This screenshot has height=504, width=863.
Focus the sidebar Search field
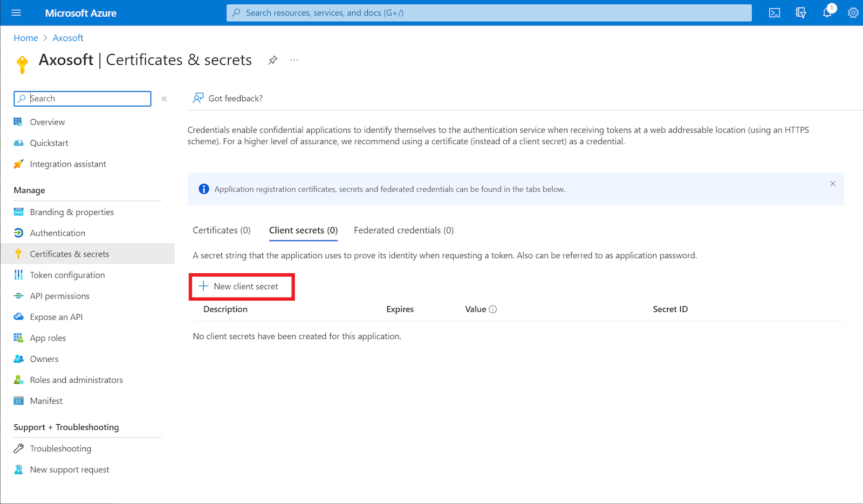[83, 99]
